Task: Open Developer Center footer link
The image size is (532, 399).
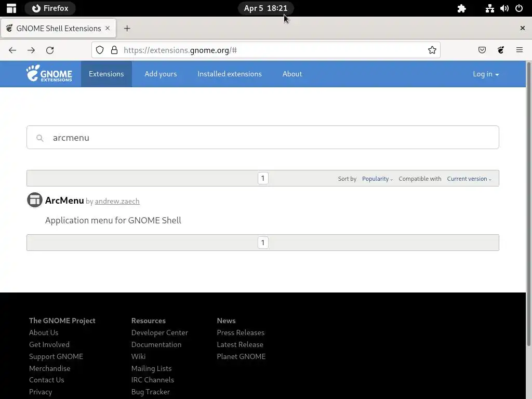Action: [159, 332]
